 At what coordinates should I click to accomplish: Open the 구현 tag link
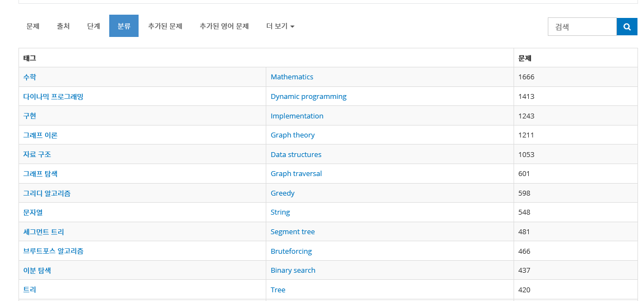click(x=29, y=116)
